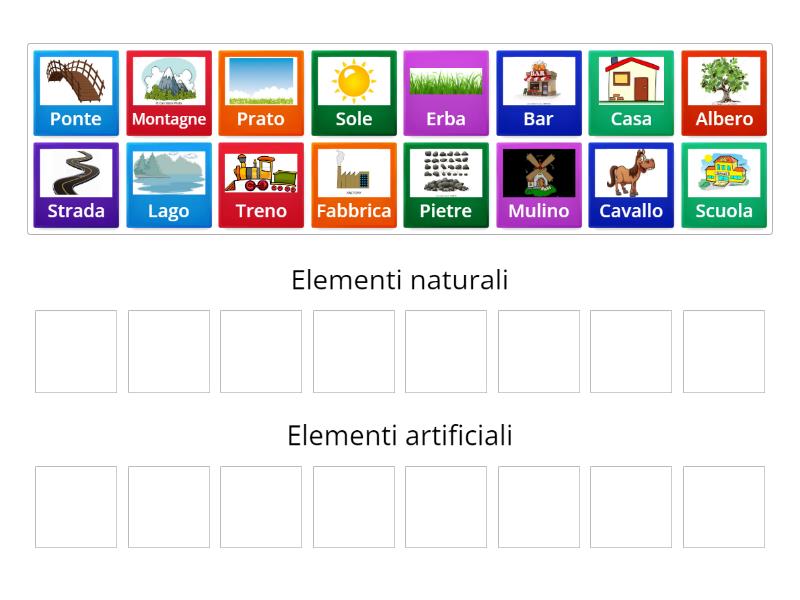Select the Pietre stones tile

click(x=446, y=184)
